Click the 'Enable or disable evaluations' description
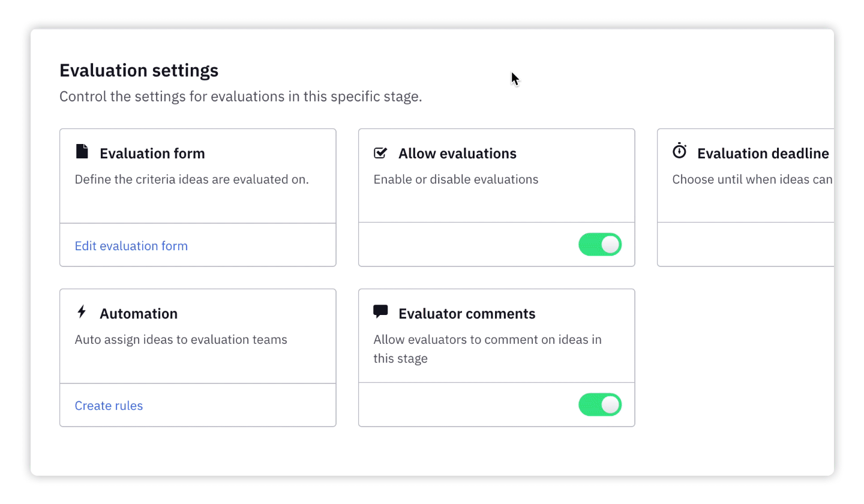The image size is (864, 504). [x=455, y=179]
